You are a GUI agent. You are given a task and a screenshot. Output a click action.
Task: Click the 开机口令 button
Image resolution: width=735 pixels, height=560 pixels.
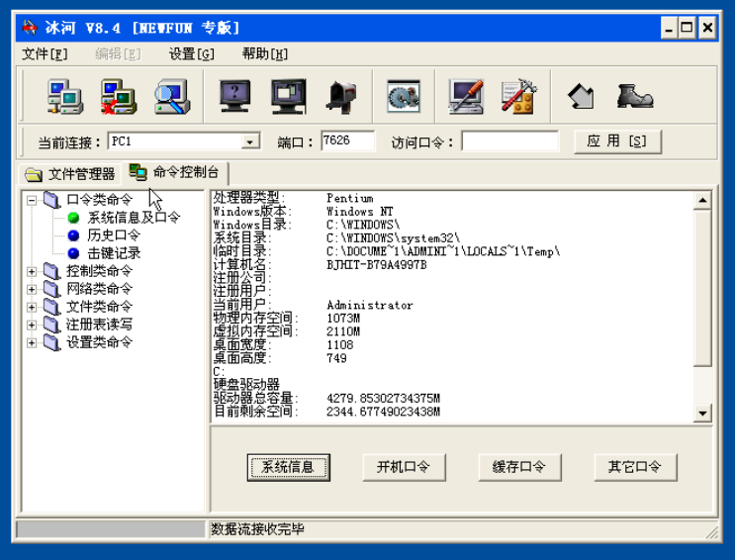click(404, 467)
